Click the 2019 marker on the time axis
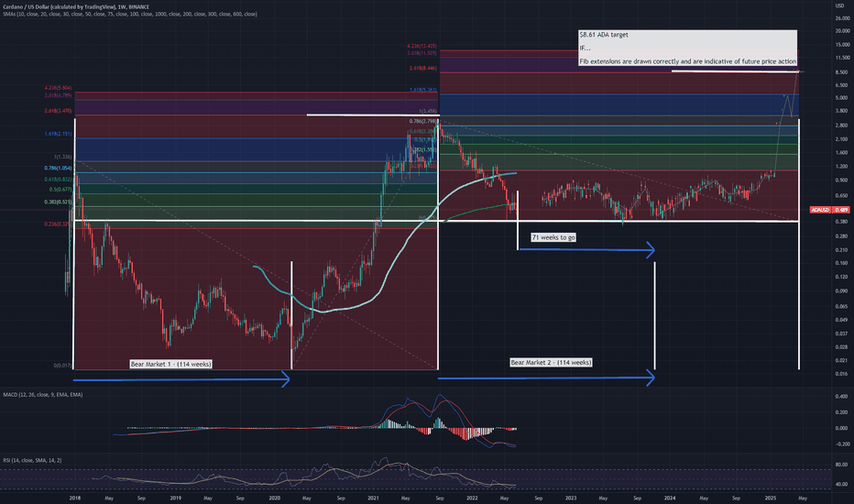 (x=175, y=498)
